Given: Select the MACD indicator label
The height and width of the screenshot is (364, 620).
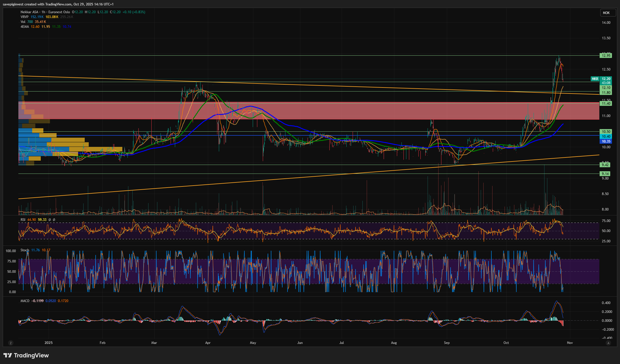Looking at the screenshot, I should tap(25, 301).
